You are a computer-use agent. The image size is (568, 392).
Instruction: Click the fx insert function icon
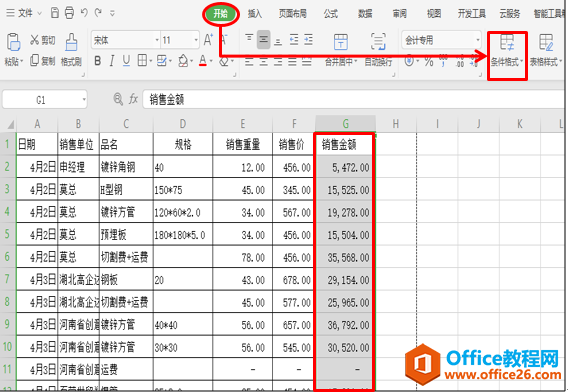pyautogui.click(x=133, y=99)
